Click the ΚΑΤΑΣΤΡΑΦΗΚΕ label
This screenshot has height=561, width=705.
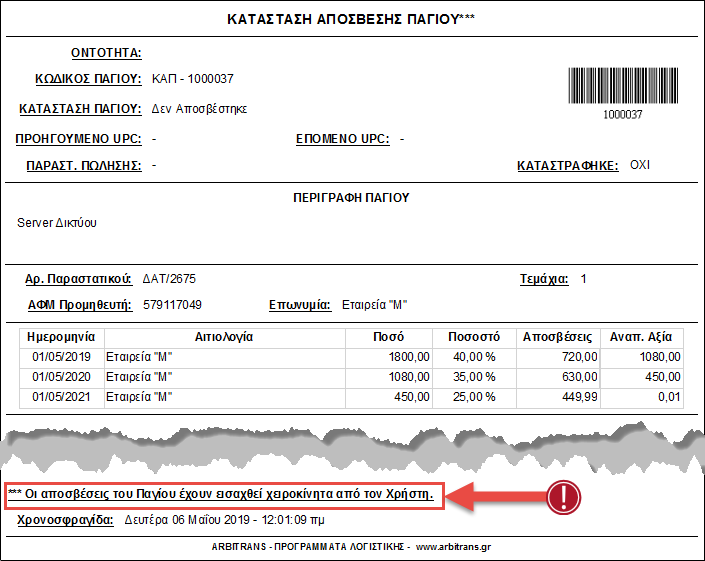567,166
